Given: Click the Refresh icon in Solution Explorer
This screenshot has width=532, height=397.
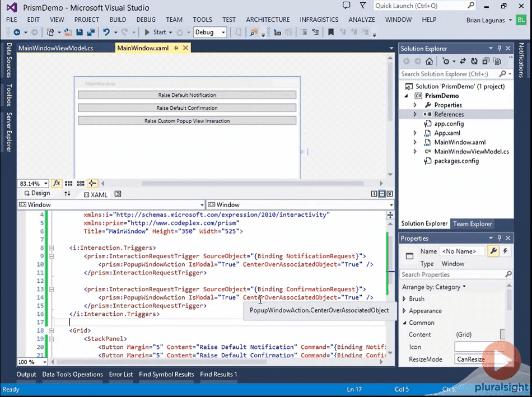Looking at the screenshot, I should pos(474,62).
